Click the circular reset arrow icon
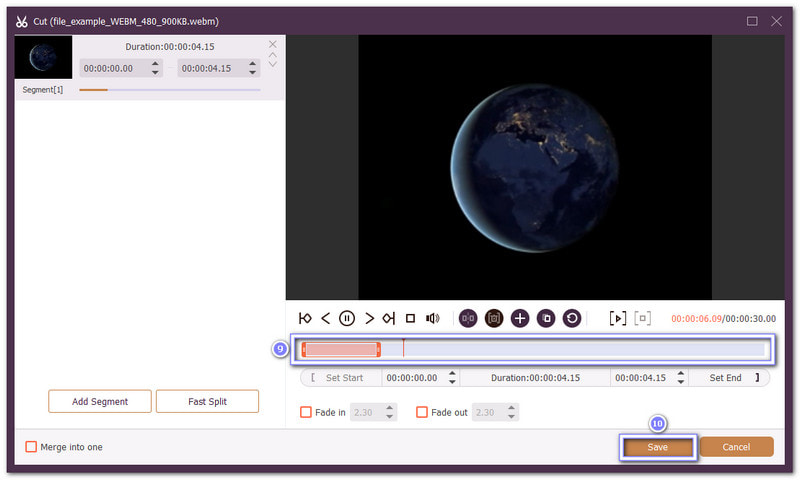Viewport: 800px width, 480px height. coord(572,318)
